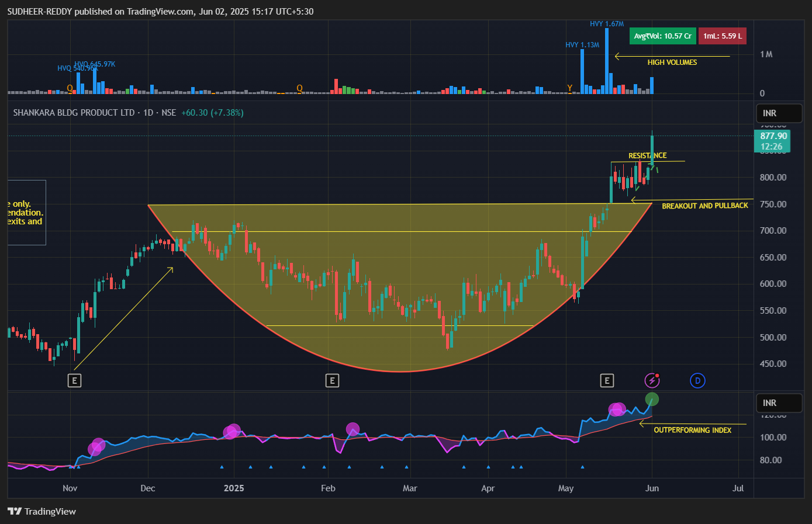Click the current price label 877.90

pos(773,141)
